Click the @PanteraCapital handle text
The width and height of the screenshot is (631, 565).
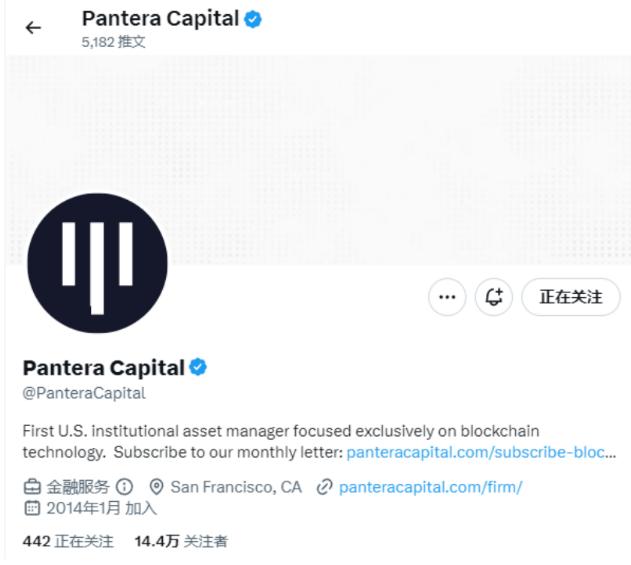click(84, 393)
